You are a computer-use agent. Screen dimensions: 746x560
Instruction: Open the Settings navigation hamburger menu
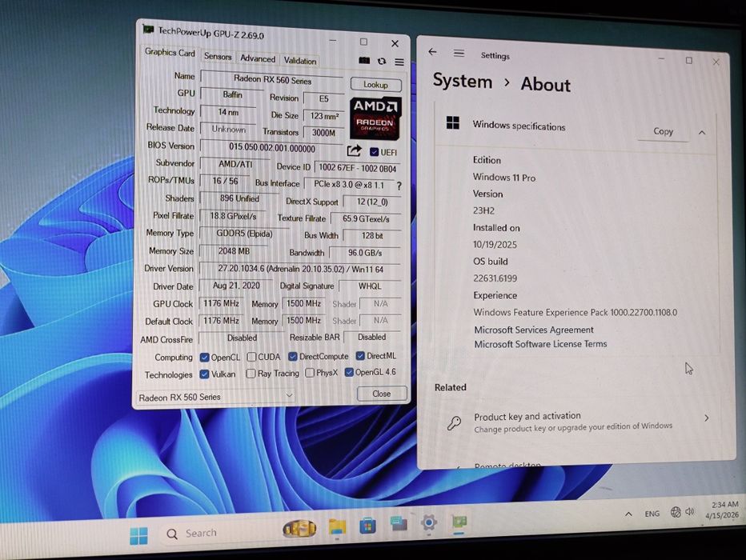(x=459, y=54)
